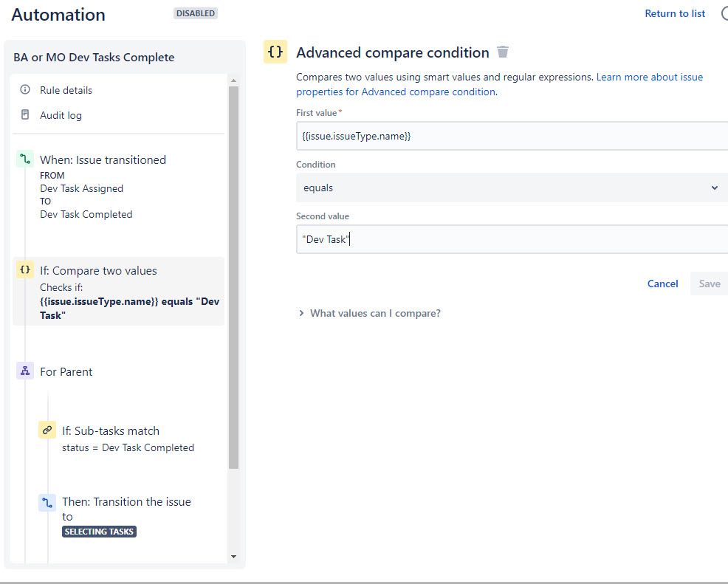Click the Rule details info icon
This screenshot has width=728, height=584.
coord(25,90)
